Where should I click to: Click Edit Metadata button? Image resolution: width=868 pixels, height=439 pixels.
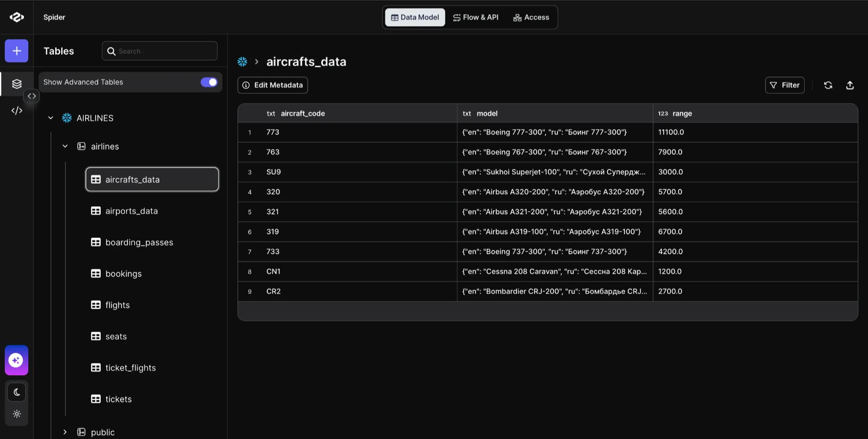click(x=273, y=85)
